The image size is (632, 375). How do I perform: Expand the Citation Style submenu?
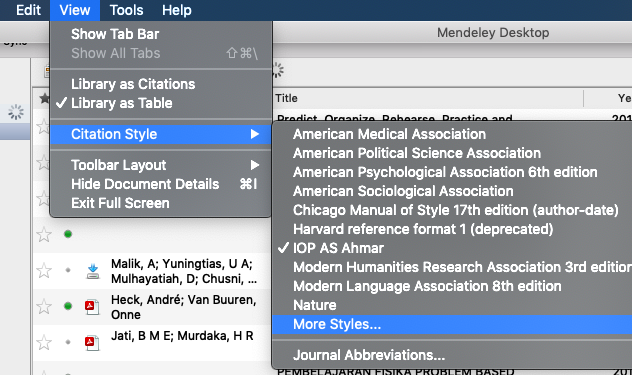point(160,134)
